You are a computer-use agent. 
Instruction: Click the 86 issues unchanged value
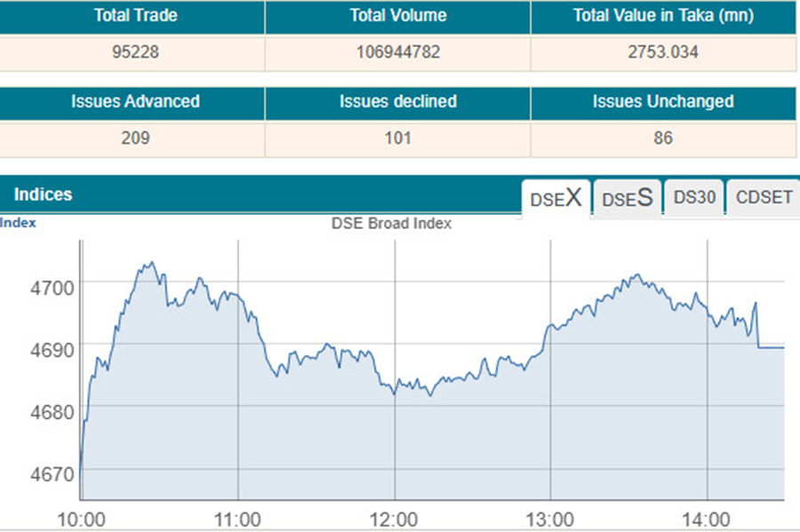click(x=662, y=138)
